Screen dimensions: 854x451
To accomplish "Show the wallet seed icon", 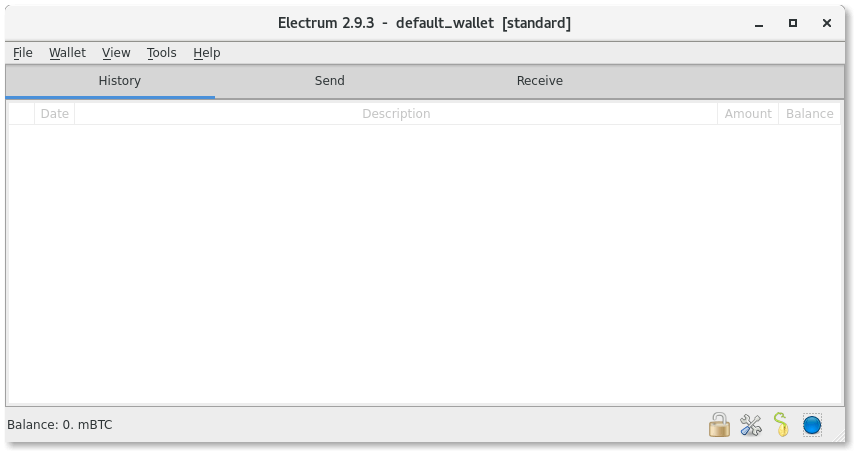I will pos(781,425).
